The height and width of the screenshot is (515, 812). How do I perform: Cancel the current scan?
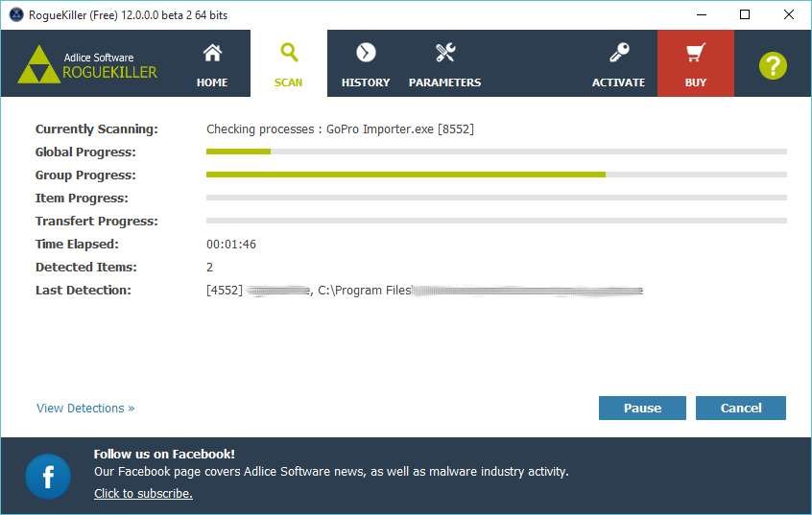(x=741, y=408)
